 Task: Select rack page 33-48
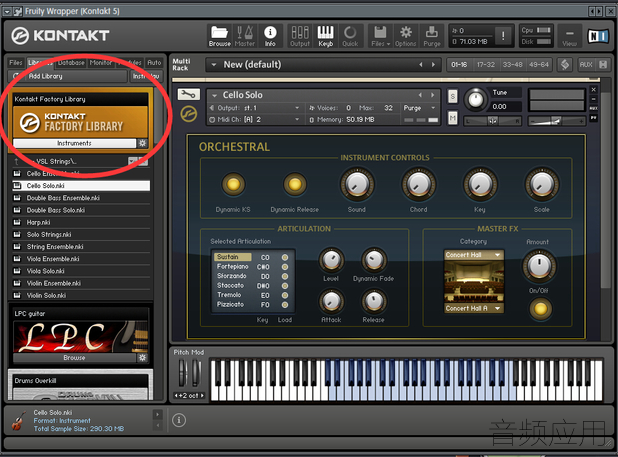click(x=512, y=64)
